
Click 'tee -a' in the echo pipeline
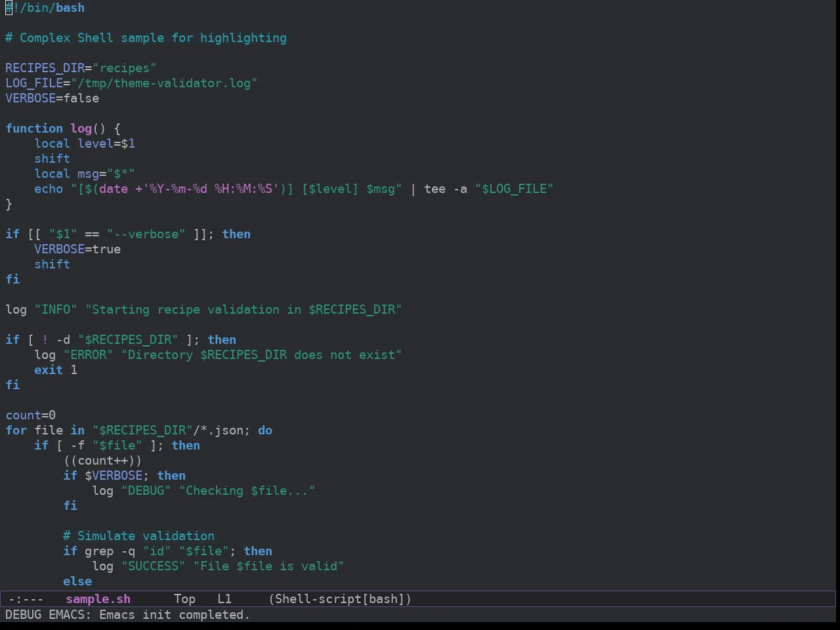[x=446, y=189]
